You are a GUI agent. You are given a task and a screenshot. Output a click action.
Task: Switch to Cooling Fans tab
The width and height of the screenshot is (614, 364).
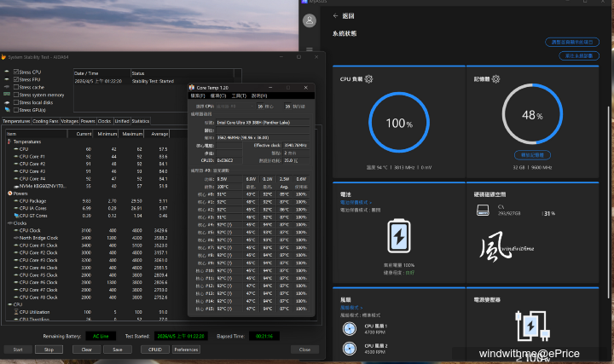[45, 121]
